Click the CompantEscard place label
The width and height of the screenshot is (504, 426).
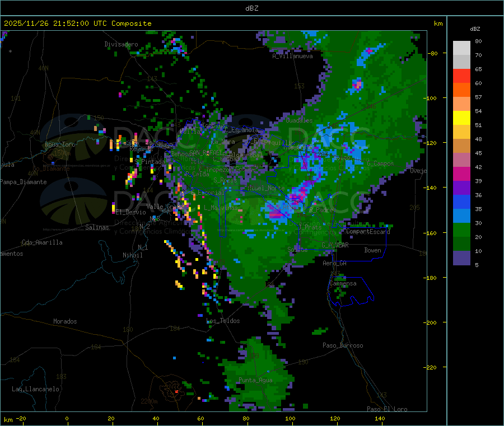pos(368,232)
